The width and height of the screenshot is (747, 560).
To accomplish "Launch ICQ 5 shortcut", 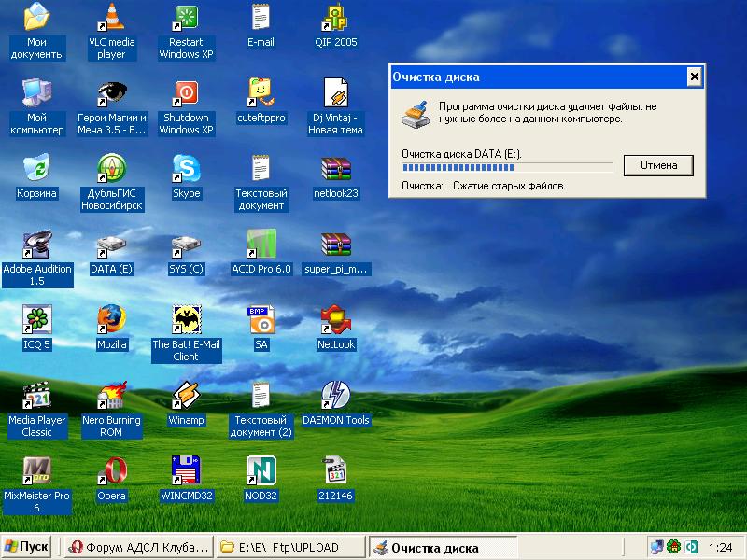I will click(x=36, y=319).
